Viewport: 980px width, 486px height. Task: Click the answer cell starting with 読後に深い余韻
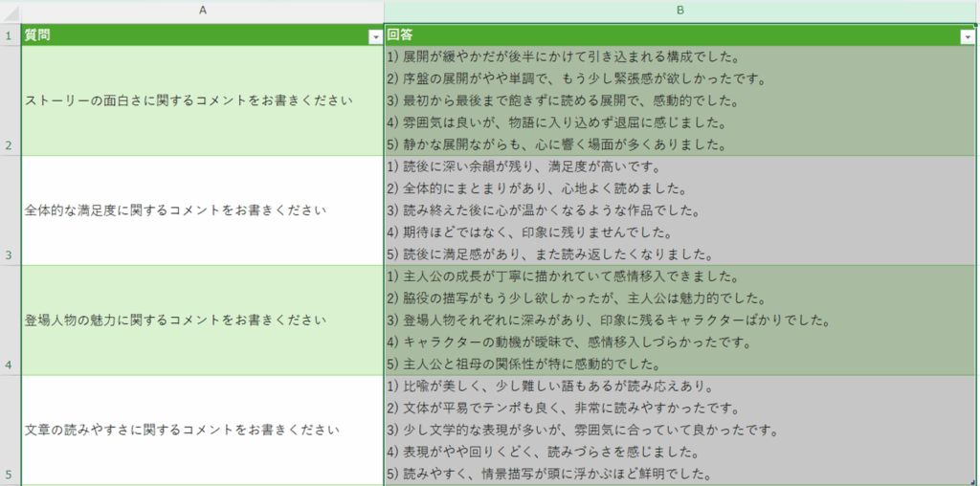click(680, 210)
